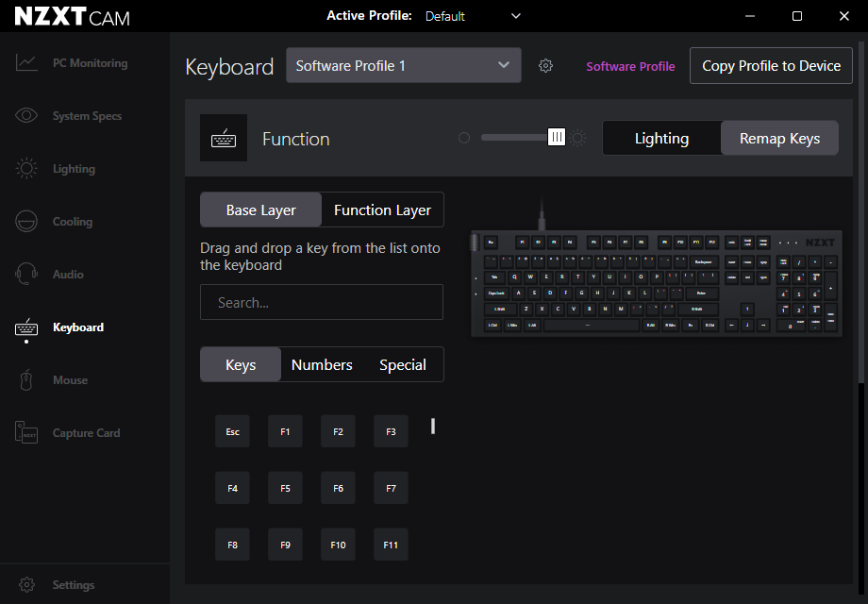868x604 pixels.
Task: Switch to the Remap Keys mode
Action: [x=779, y=138]
